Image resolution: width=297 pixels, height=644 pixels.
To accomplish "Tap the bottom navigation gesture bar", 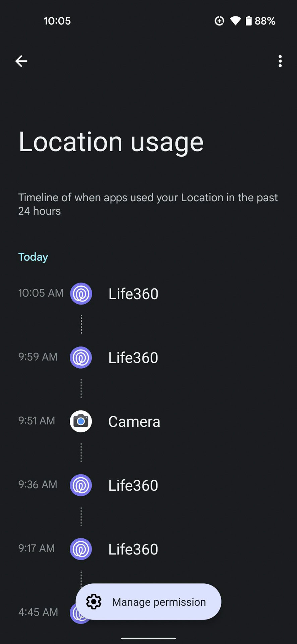I will tap(148, 638).
